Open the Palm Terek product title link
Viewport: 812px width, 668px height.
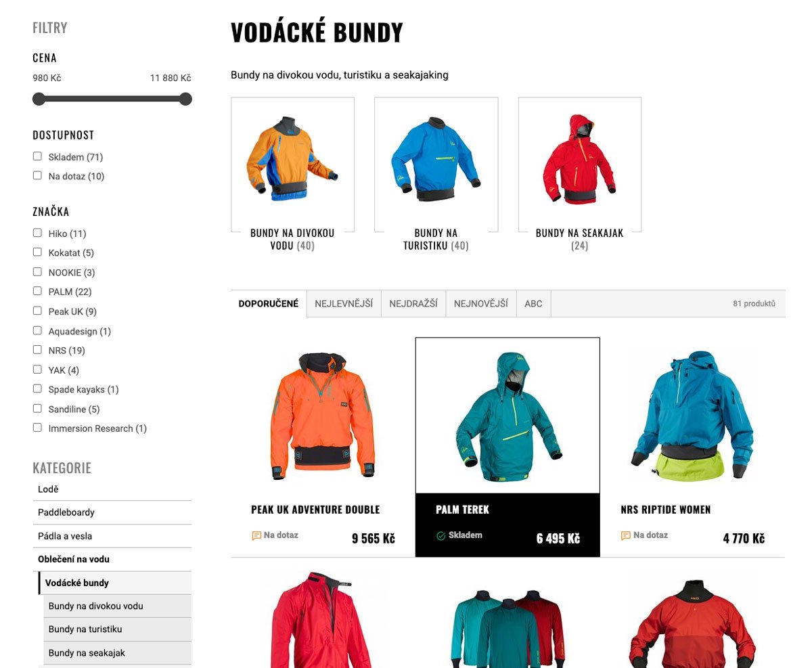(462, 510)
